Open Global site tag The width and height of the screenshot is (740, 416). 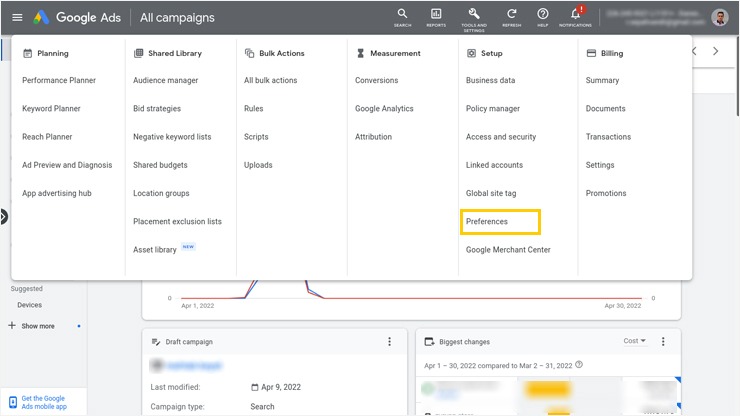point(491,193)
